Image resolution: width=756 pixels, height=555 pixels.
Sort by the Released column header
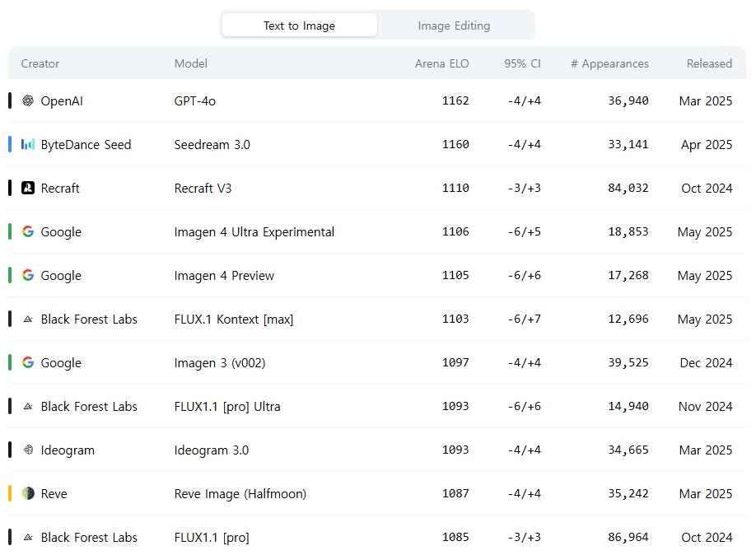pos(709,63)
